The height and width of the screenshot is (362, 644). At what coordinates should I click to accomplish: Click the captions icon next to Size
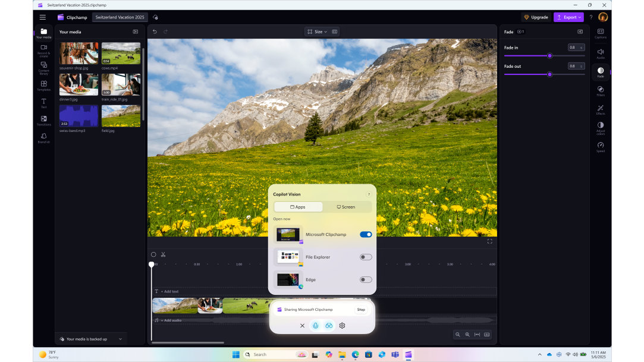(x=335, y=32)
